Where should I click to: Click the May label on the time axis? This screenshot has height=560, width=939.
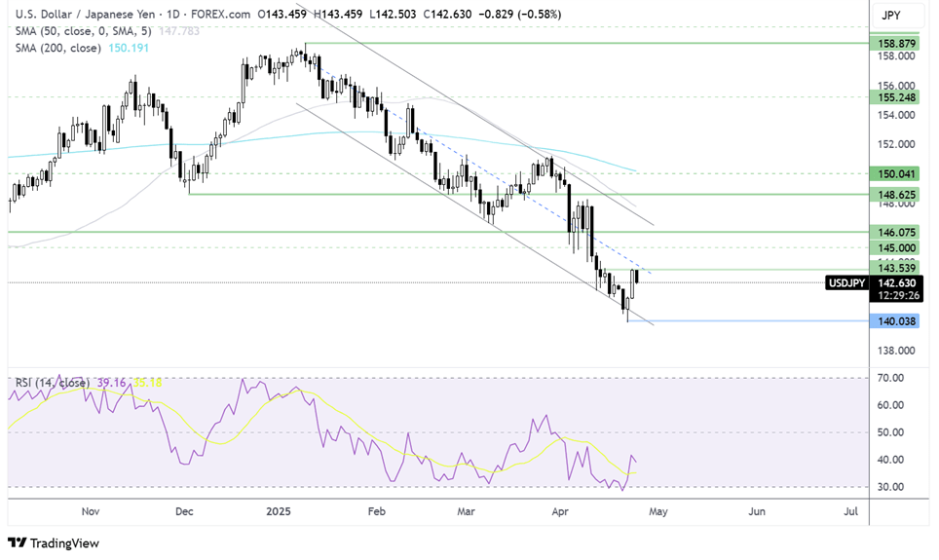(658, 511)
